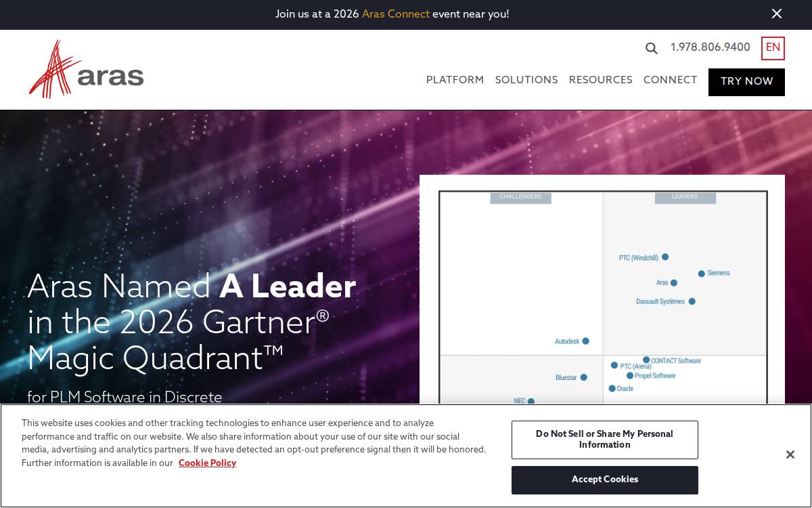The width and height of the screenshot is (812, 508).
Task: Click the 'for PLM Software in Discrete' subtitle
Action: tap(125, 397)
